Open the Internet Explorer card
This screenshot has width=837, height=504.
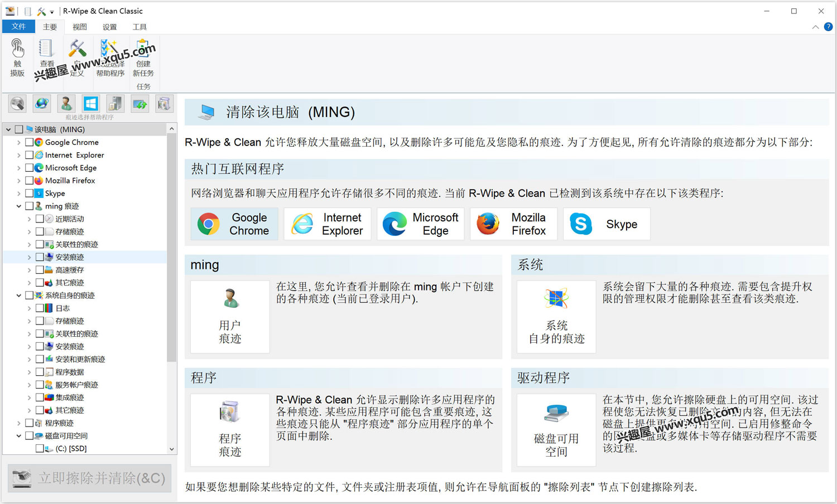pyautogui.click(x=328, y=224)
